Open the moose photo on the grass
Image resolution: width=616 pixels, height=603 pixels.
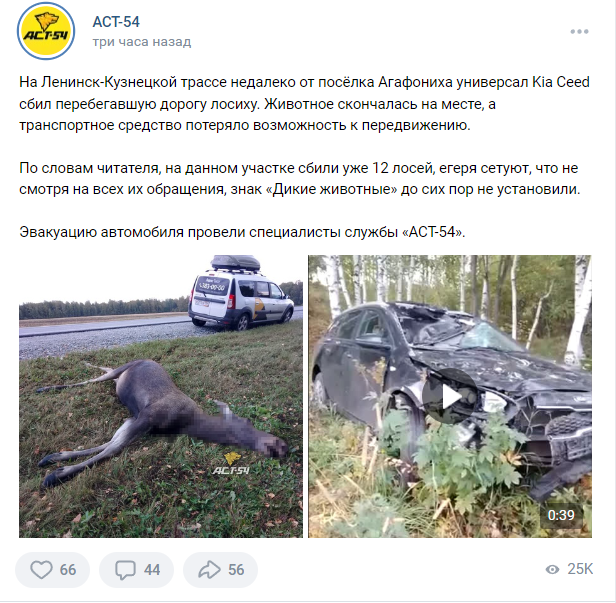[x=161, y=396]
